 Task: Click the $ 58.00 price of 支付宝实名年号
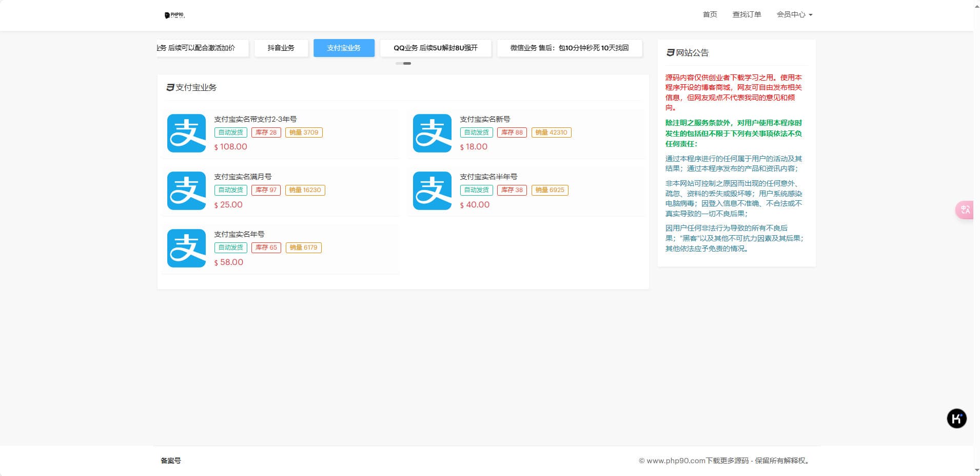click(229, 262)
